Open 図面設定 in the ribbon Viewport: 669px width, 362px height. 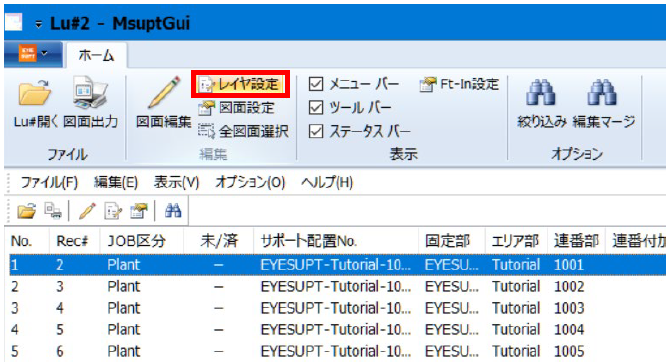point(237,108)
